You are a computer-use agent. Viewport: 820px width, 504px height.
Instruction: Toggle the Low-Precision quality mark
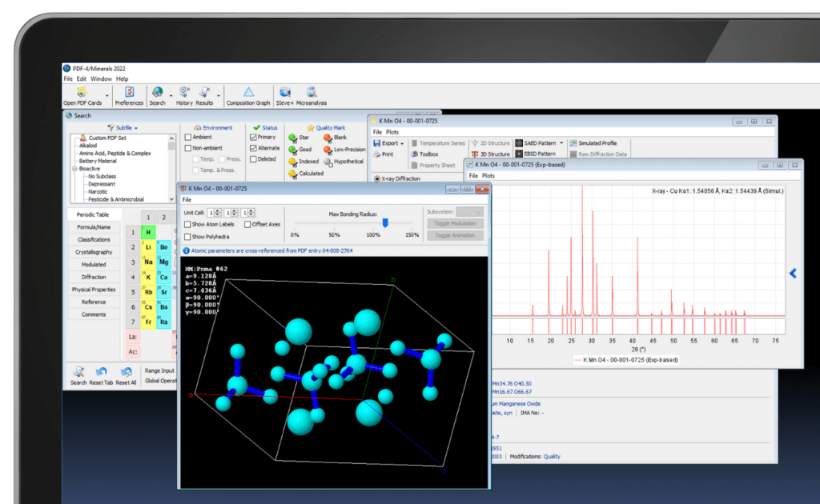point(328,150)
